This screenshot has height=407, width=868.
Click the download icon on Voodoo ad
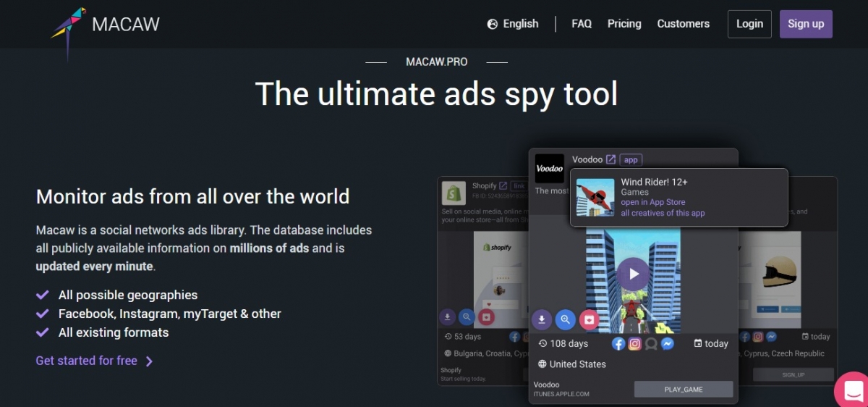(x=542, y=319)
